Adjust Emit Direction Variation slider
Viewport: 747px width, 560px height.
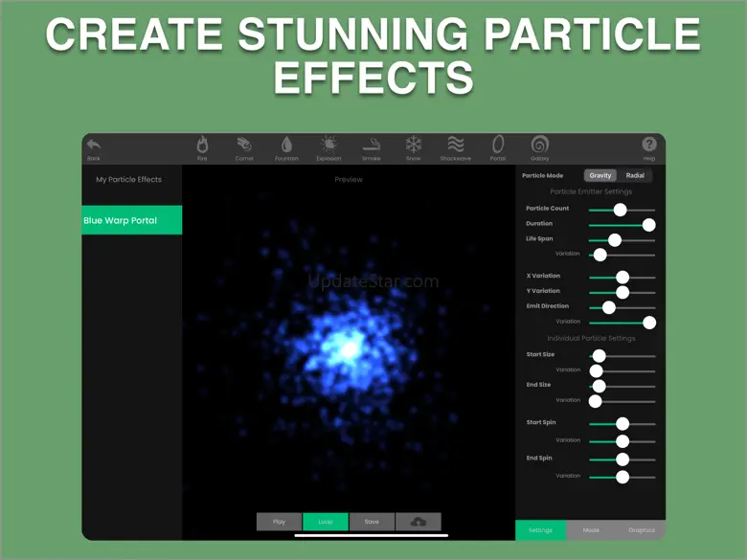(622, 323)
